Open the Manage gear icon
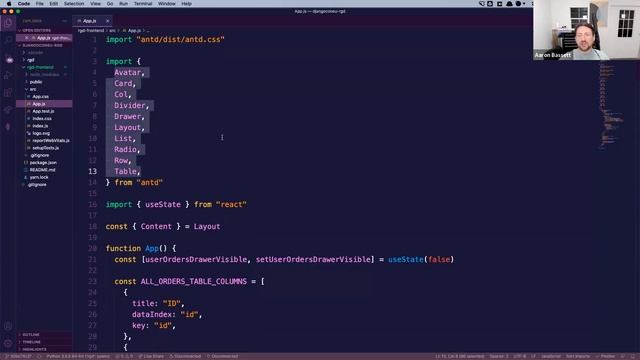Screen dimensions: 640x360 8,343
